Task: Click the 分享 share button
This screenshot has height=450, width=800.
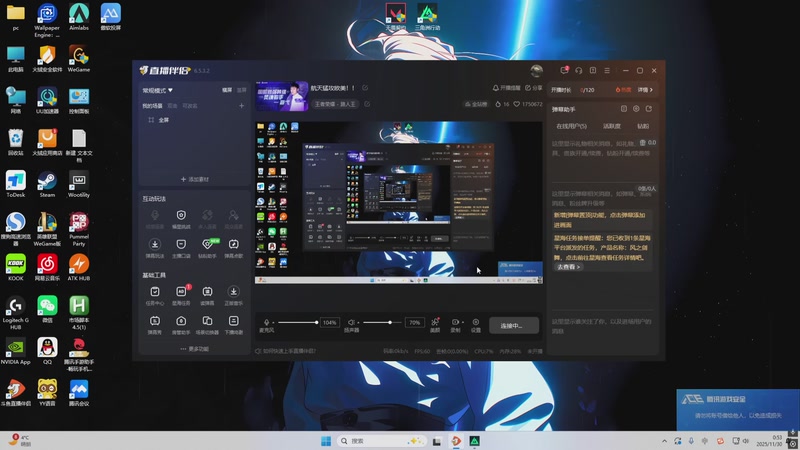Action: point(534,88)
